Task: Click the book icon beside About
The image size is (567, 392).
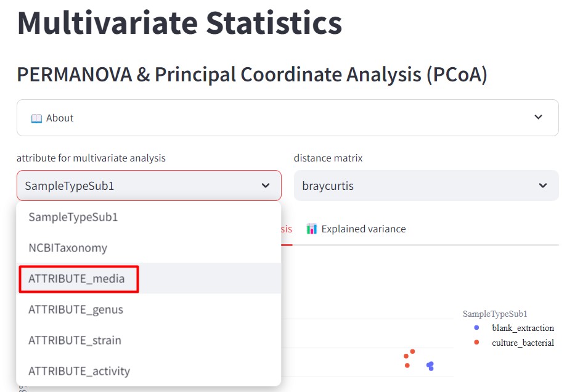Action: tap(36, 118)
